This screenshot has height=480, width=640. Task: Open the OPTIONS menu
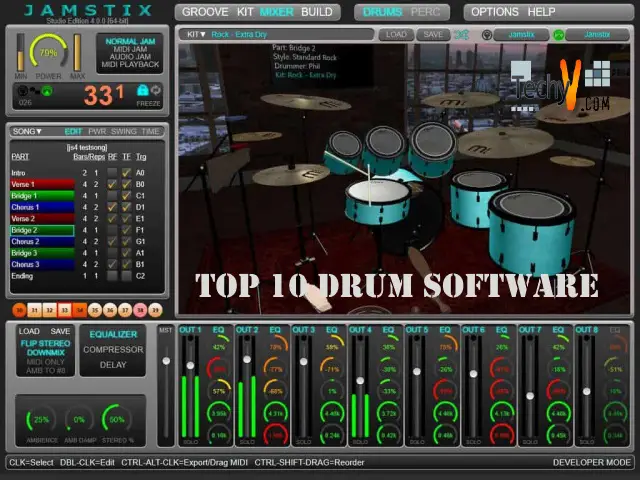[x=495, y=12]
